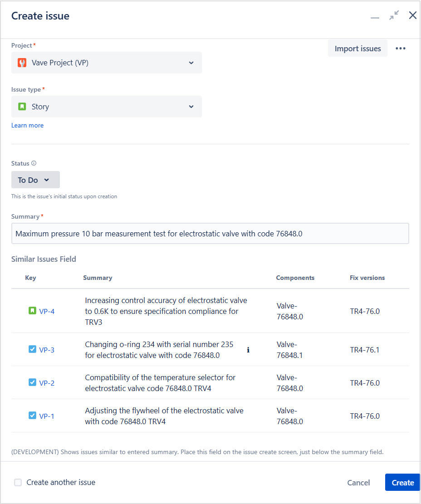Open the To Do status dropdown
The width and height of the screenshot is (421, 504).
pyautogui.click(x=35, y=179)
